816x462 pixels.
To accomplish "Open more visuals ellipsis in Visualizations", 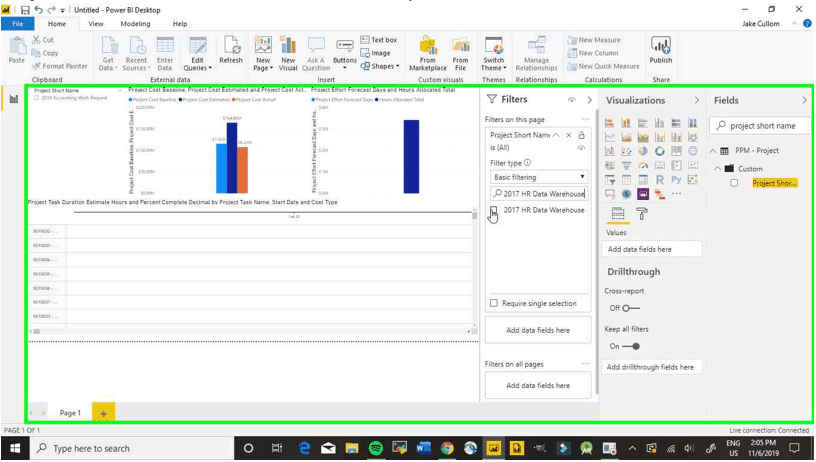I will [676, 194].
